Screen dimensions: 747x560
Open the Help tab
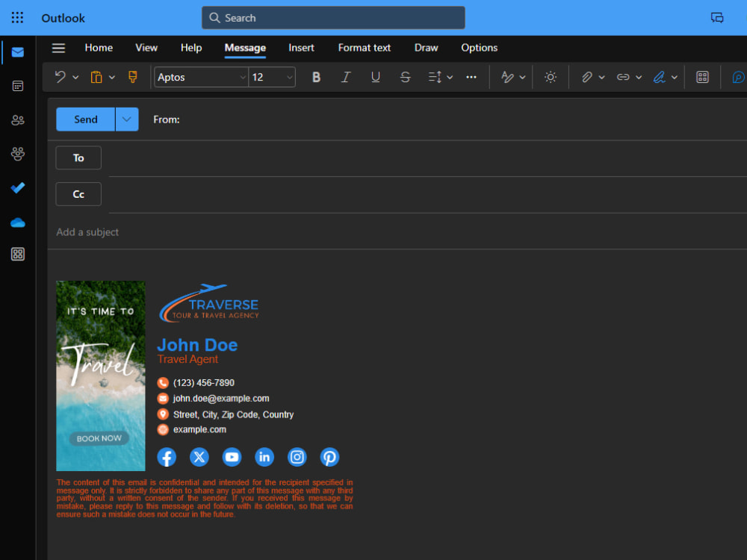click(x=191, y=48)
